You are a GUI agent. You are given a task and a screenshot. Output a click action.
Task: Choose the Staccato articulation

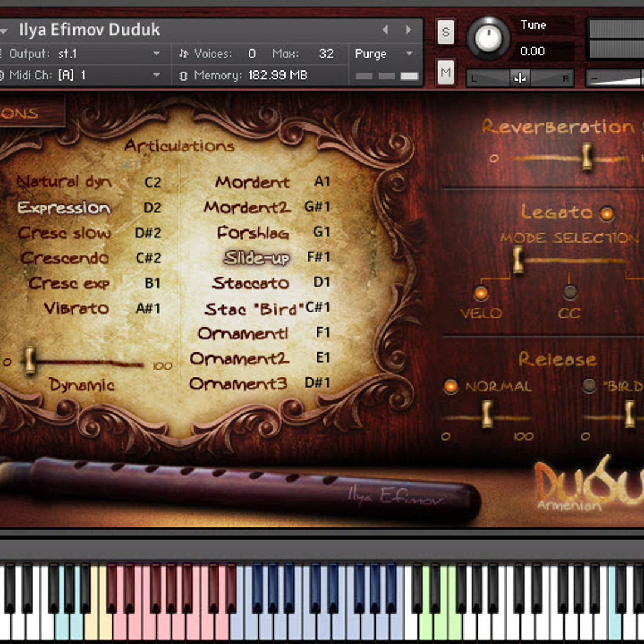tap(250, 283)
